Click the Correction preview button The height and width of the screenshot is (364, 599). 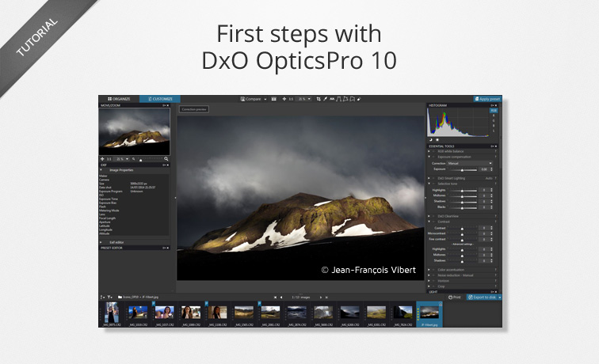(194, 109)
